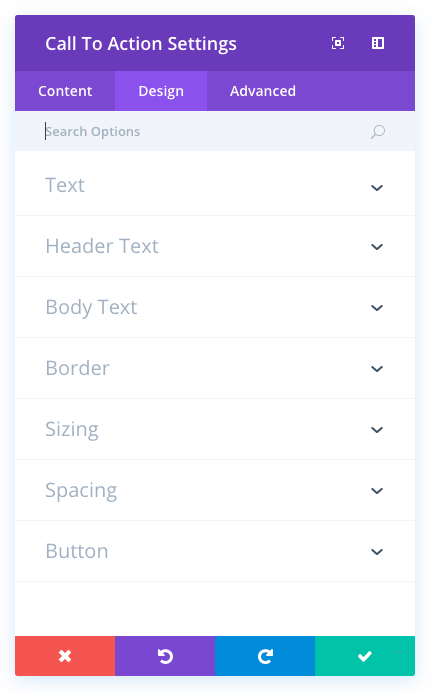Discard changes with the red X button

[65, 656]
